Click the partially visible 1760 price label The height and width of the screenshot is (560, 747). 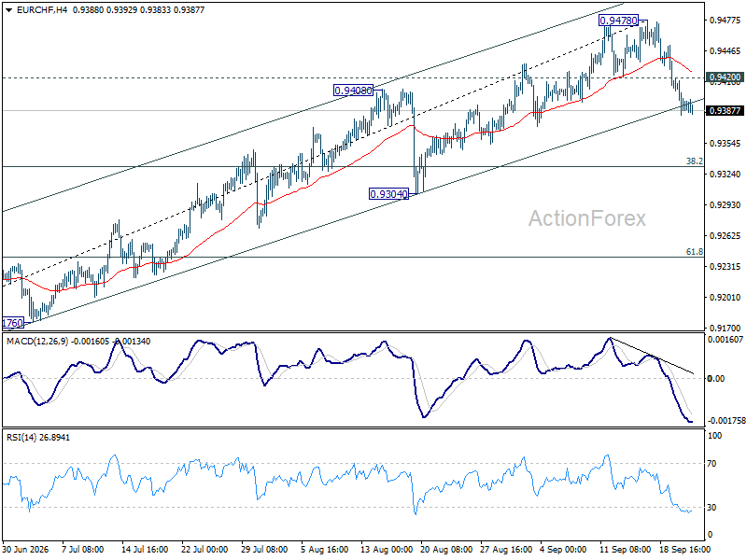tap(13, 323)
